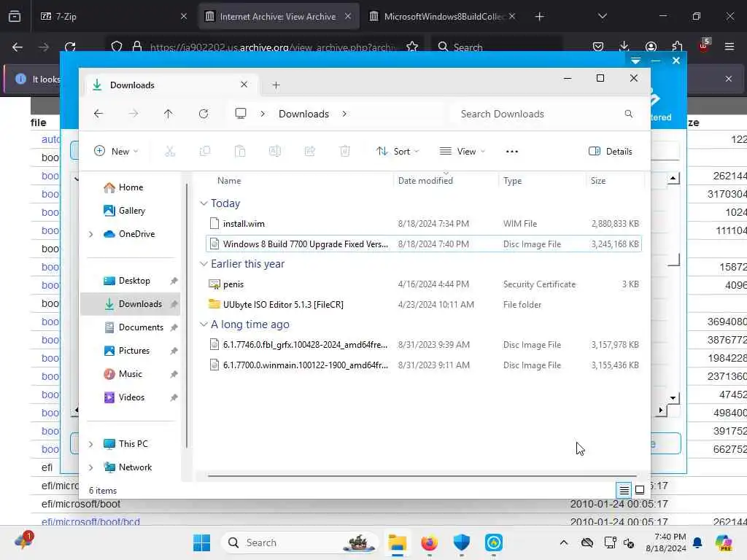The image size is (747, 560).
Task: Collapse the Today group
Action: click(204, 203)
